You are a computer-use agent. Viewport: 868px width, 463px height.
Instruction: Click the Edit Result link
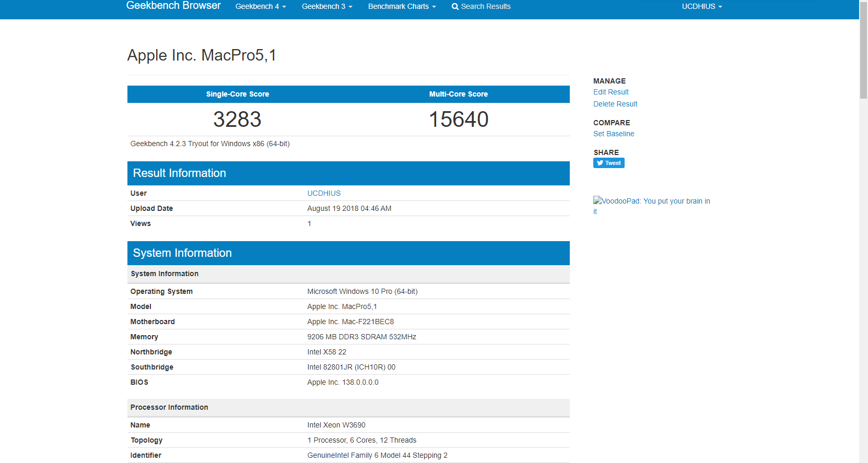(x=611, y=92)
